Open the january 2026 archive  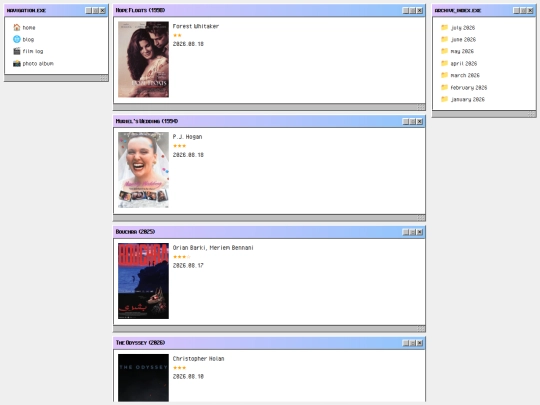pyautogui.click(x=468, y=100)
